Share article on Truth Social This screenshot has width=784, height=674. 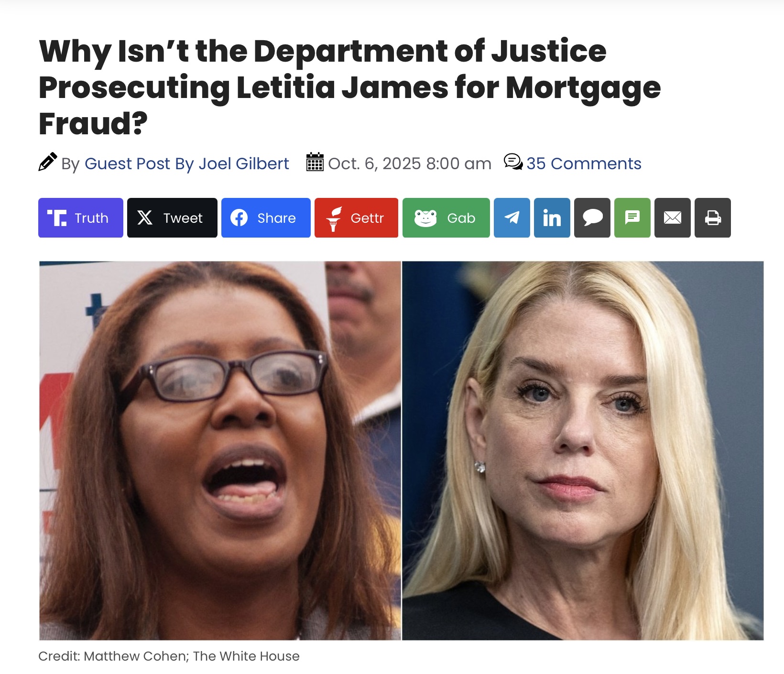[81, 217]
